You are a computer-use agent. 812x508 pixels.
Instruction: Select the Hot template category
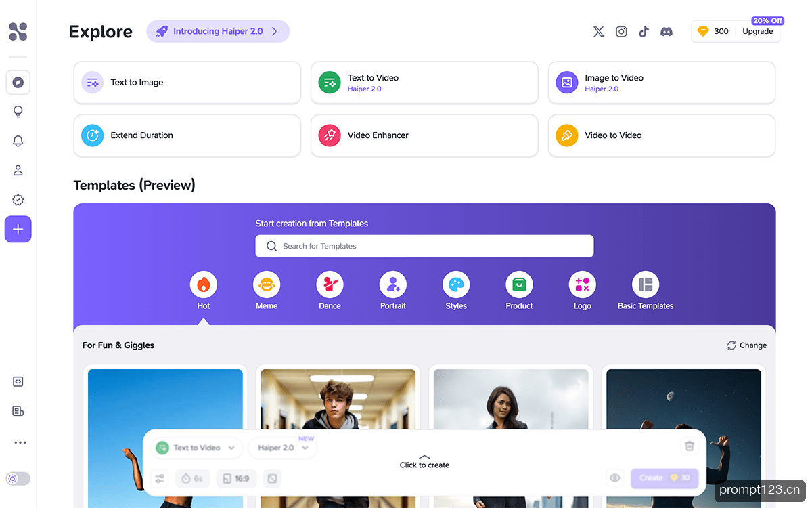click(204, 291)
